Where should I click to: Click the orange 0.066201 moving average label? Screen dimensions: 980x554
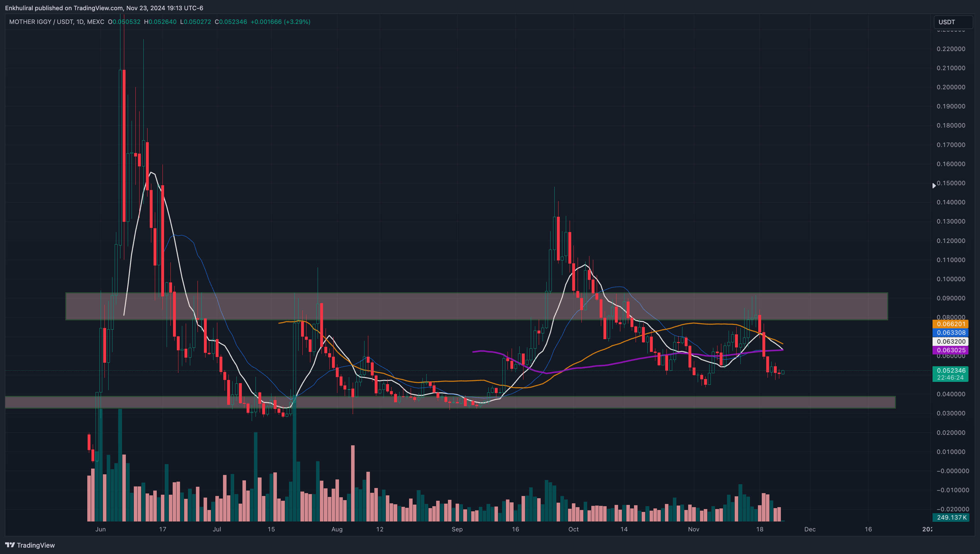tap(950, 324)
